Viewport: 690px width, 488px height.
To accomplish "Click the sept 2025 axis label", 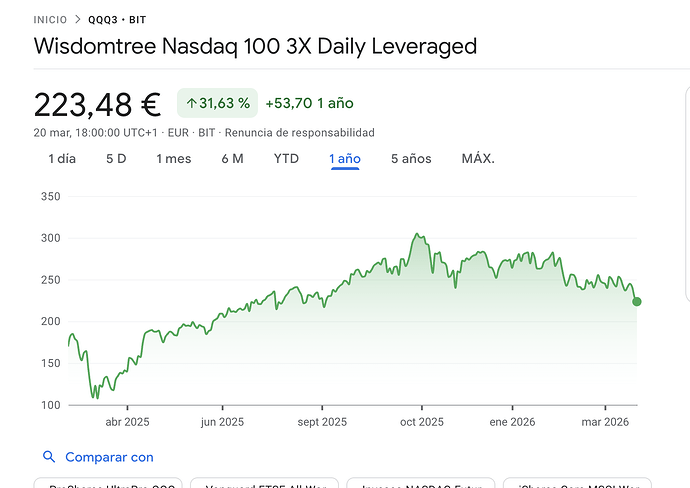I will tap(322, 422).
